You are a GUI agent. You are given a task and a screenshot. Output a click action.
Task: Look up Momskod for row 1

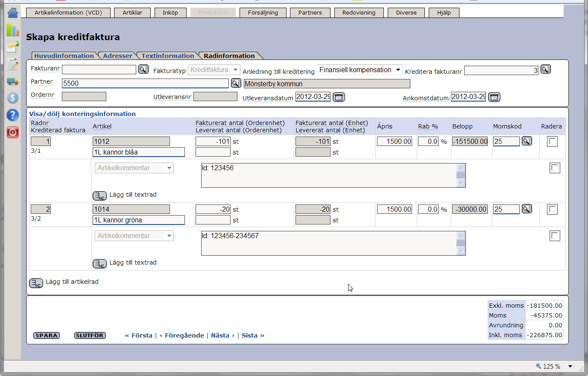pos(527,141)
